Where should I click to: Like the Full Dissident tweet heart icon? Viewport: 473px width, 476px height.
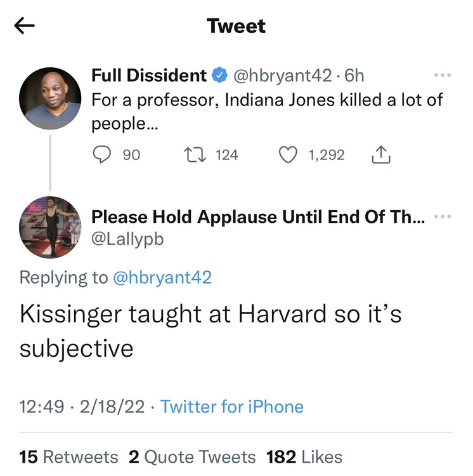coord(288,154)
